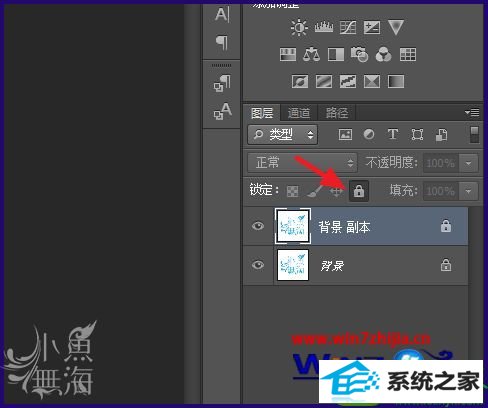This screenshot has width=488, height=408.
Task: Select the 背景 副本 layer thumbnail
Action: point(293,226)
